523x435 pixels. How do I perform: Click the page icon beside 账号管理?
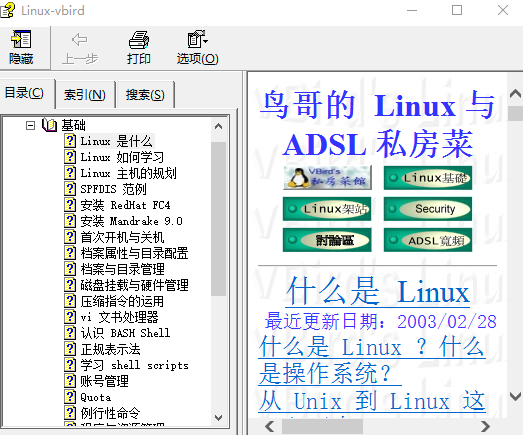pyautogui.click(x=70, y=381)
